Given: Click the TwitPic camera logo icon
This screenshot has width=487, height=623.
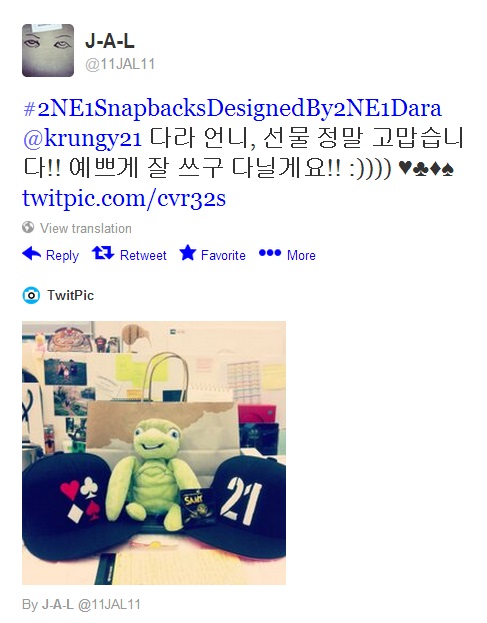Looking at the screenshot, I should coord(31,296).
